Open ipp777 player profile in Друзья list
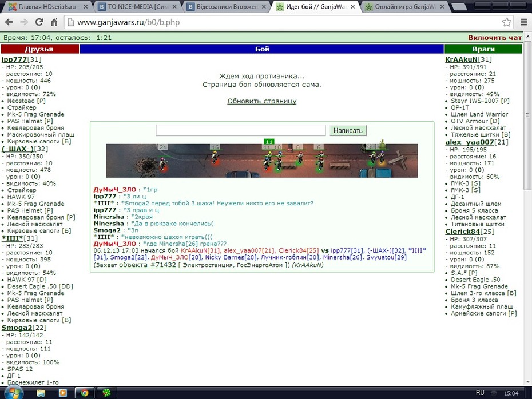This screenshot has width=532, height=399. [x=14, y=59]
